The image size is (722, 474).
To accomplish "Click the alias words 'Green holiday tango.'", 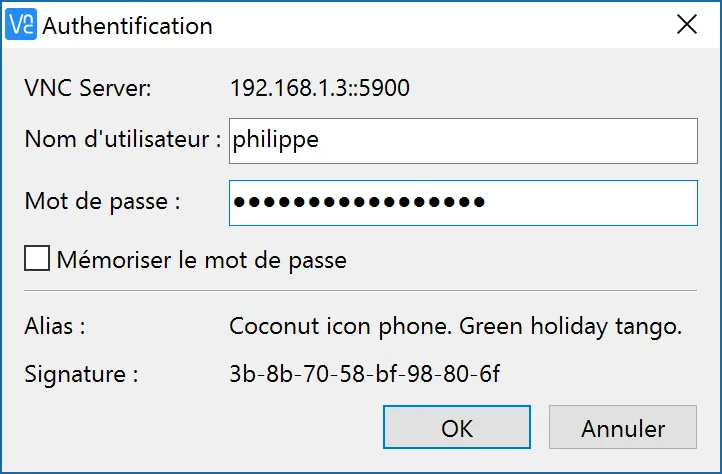I will coord(571,327).
